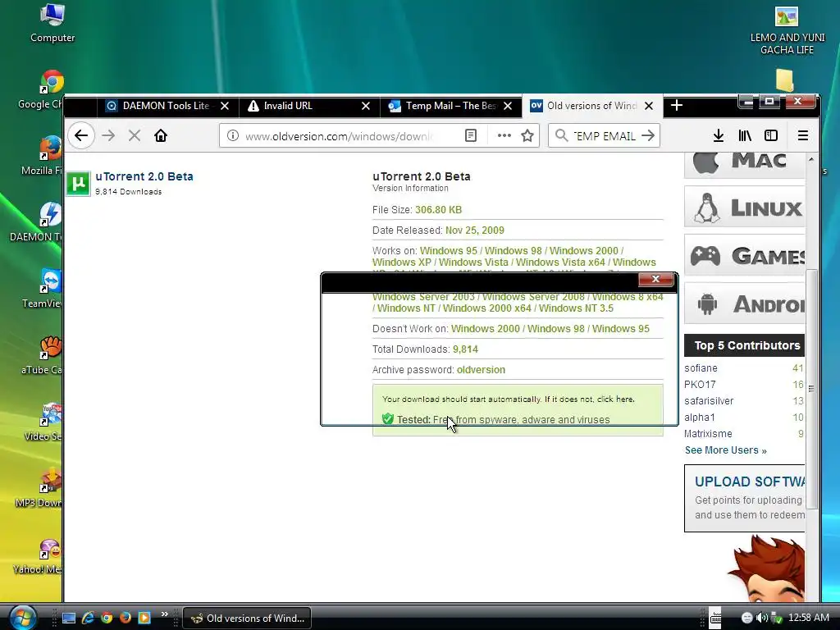Open LEMO AND YUNI GACHA LIFE desktop file
Screen dimensions: 840x630
(x=787, y=30)
